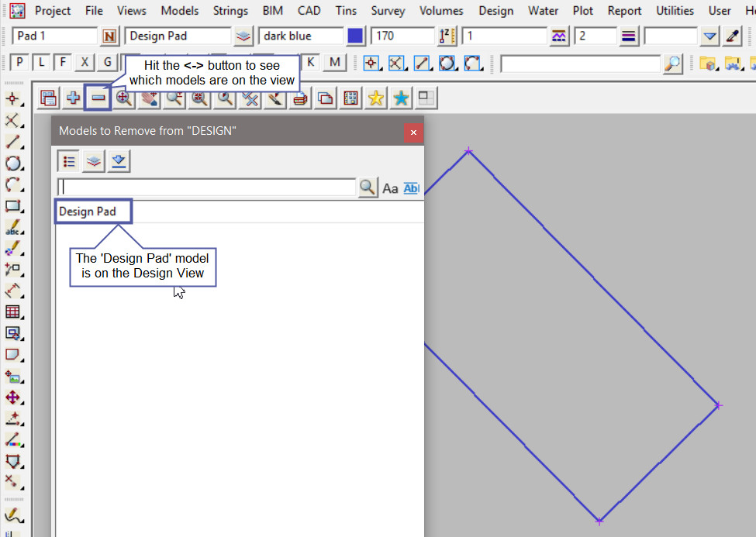Click the minus button to remove models
This screenshot has width=756, height=537.
point(98,98)
